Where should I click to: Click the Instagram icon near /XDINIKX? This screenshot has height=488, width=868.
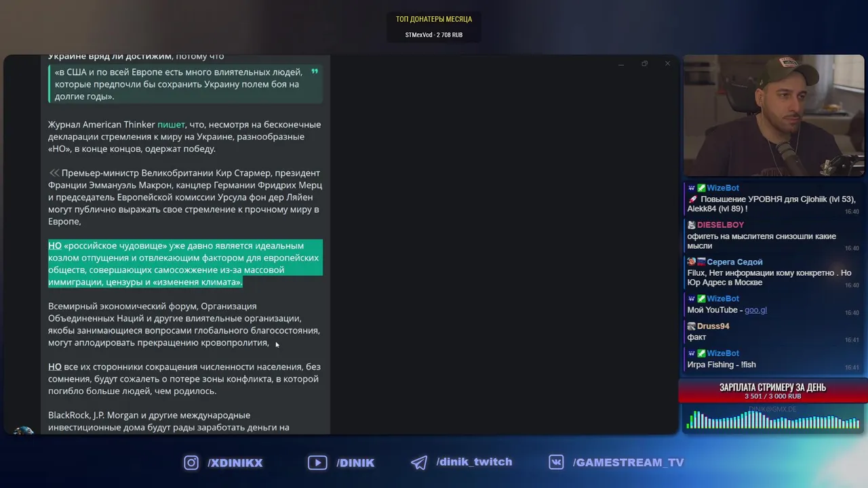[x=191, y=462]
